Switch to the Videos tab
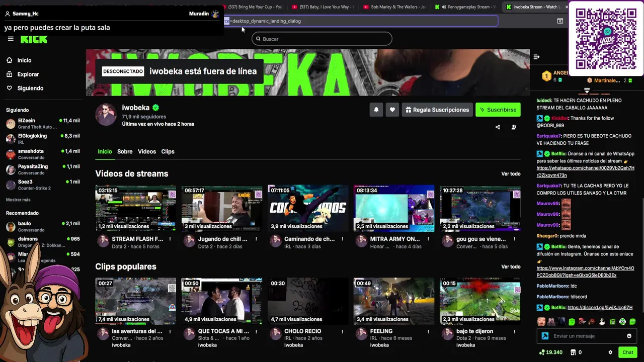 147,151
